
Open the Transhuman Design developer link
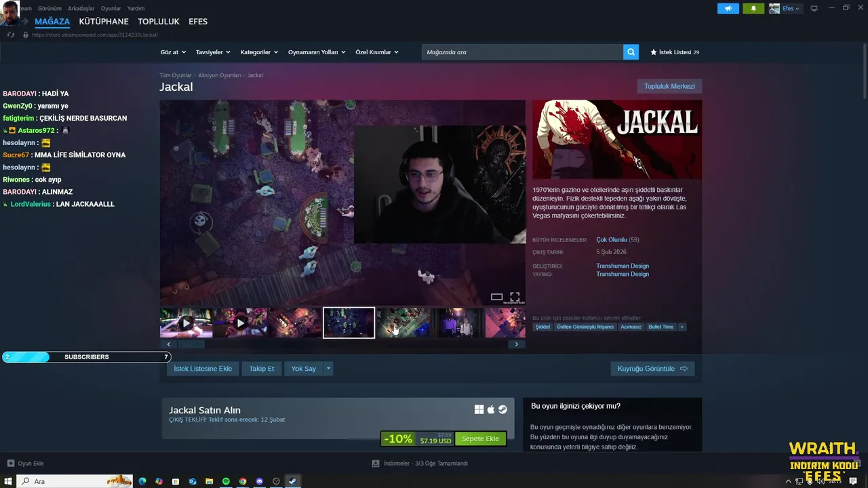tap(623, 266)
